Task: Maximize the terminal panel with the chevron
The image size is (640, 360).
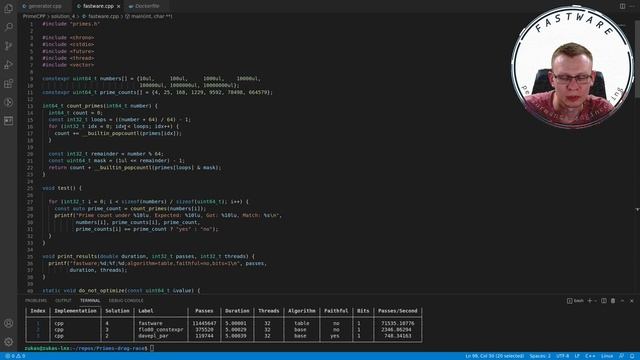Action: click(622, 301)
